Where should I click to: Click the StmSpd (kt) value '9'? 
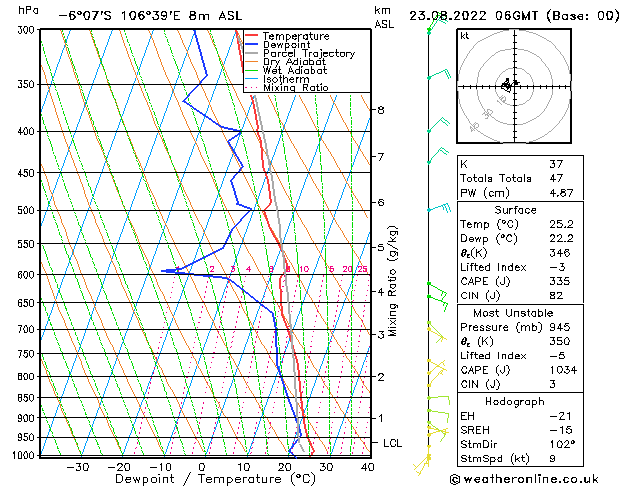(553, 458)
